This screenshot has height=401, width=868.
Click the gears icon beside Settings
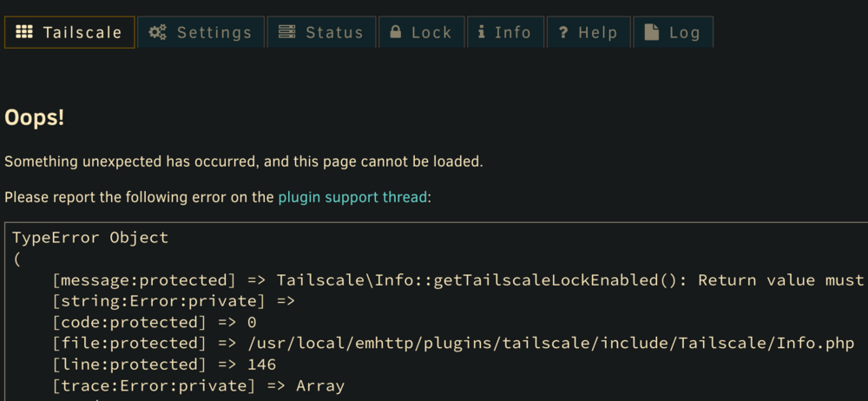click(158, 32)
